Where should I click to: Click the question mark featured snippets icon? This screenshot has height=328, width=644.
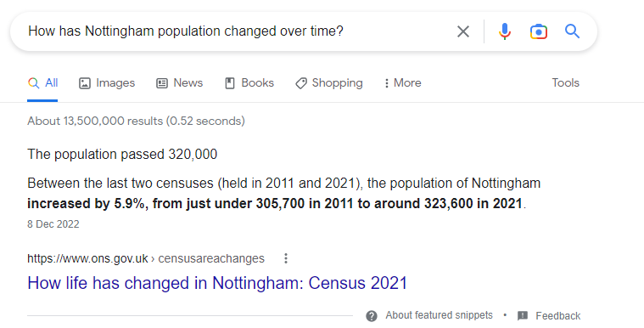tap(372, 315)
